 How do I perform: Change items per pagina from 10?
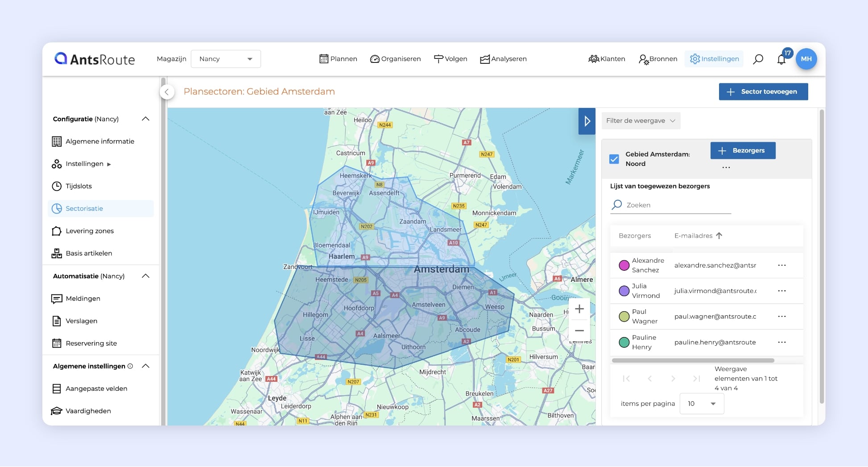coord(701,403)
